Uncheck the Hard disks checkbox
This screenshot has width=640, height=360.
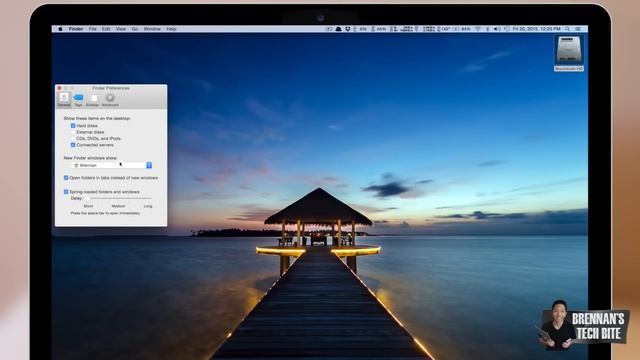click(x=73, y=126)
